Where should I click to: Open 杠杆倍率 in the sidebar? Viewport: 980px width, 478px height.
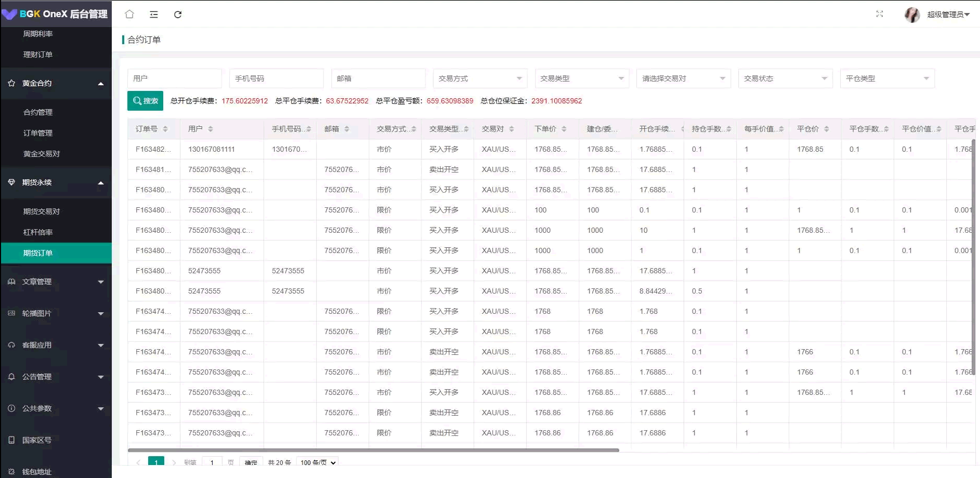(x=38, y=232)
